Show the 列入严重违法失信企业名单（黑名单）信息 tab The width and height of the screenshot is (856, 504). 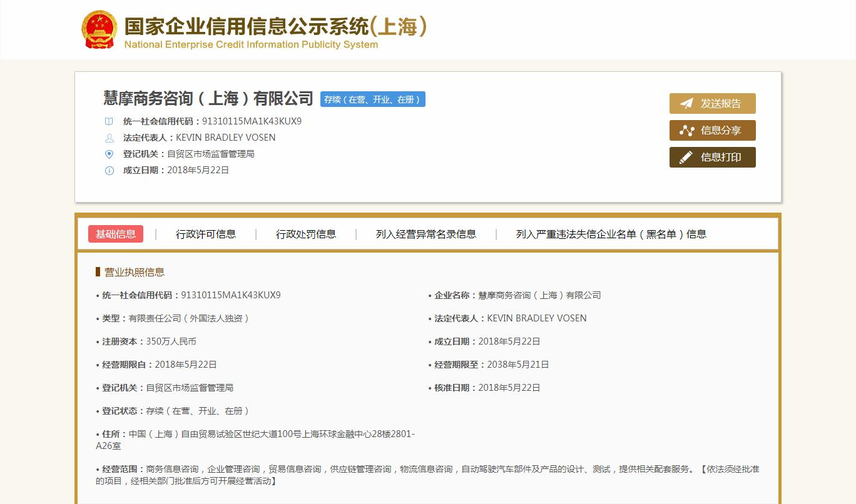tap(611, 234)
